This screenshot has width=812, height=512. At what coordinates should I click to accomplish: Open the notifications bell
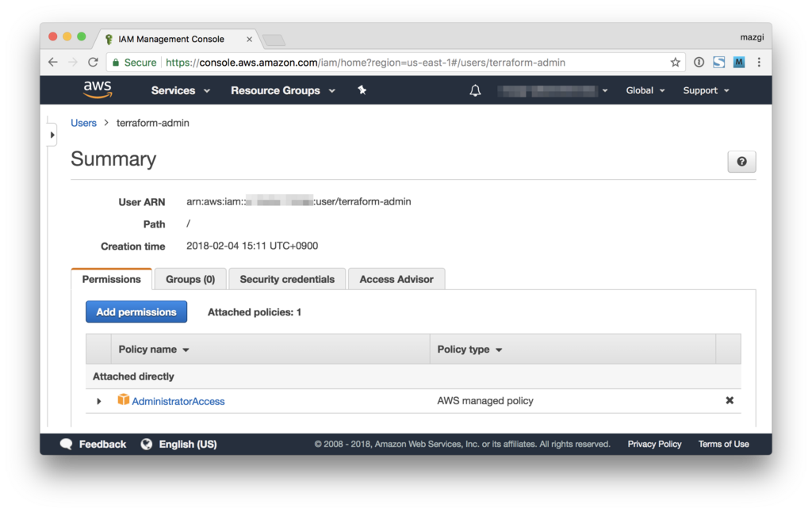[475, 90]
